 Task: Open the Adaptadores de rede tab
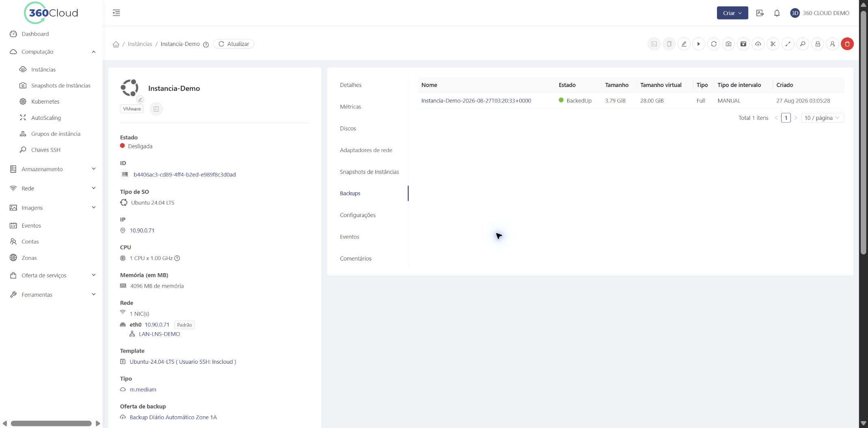click(x=366, y=150)
